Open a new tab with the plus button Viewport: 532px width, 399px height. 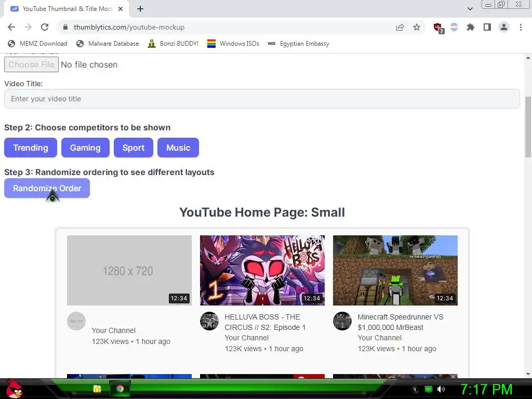tap(140, 9)
